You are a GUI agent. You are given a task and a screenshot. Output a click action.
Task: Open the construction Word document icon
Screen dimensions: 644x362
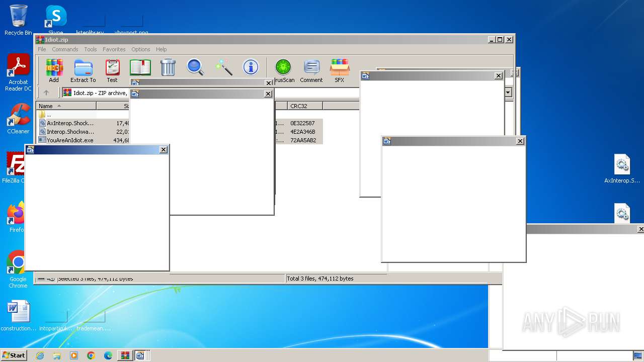click(19, 316)
